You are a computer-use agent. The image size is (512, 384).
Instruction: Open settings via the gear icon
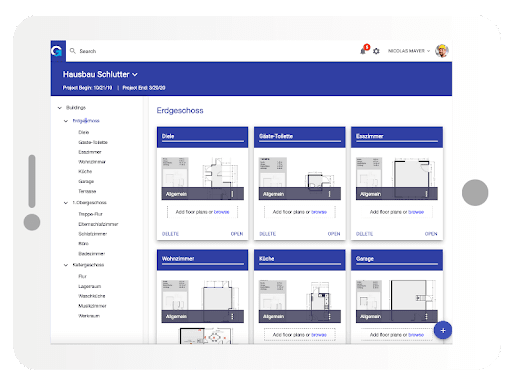coord(376,51)
